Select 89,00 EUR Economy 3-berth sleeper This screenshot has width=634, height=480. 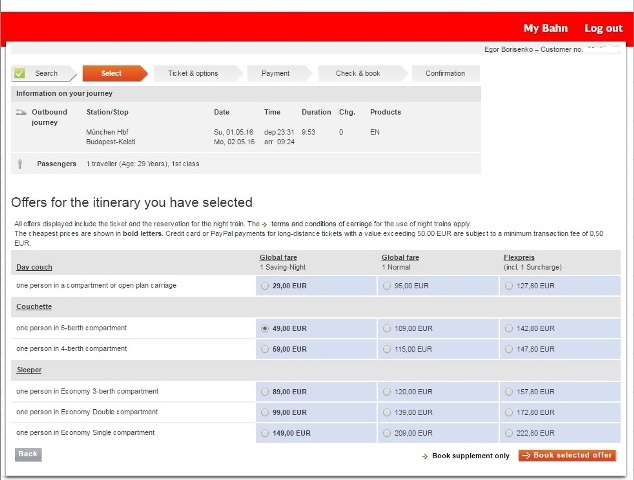click(265, 392)
